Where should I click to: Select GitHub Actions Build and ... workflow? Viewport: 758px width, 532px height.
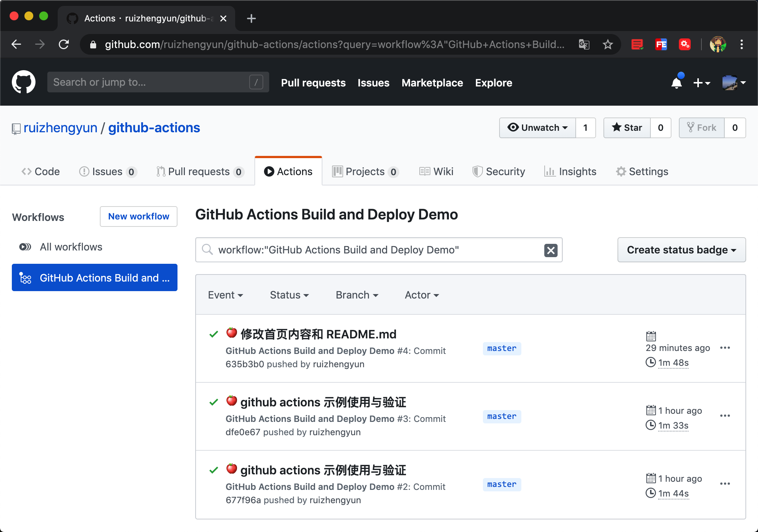pyautogui.click(x=95, y=277)
